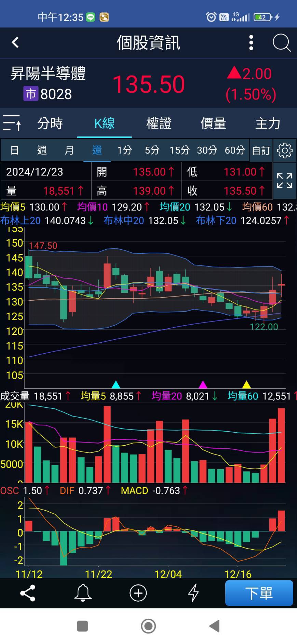Viewport: 297px width, 644px height.
Task: Select 60分 interval
Action: pos(235,150)
